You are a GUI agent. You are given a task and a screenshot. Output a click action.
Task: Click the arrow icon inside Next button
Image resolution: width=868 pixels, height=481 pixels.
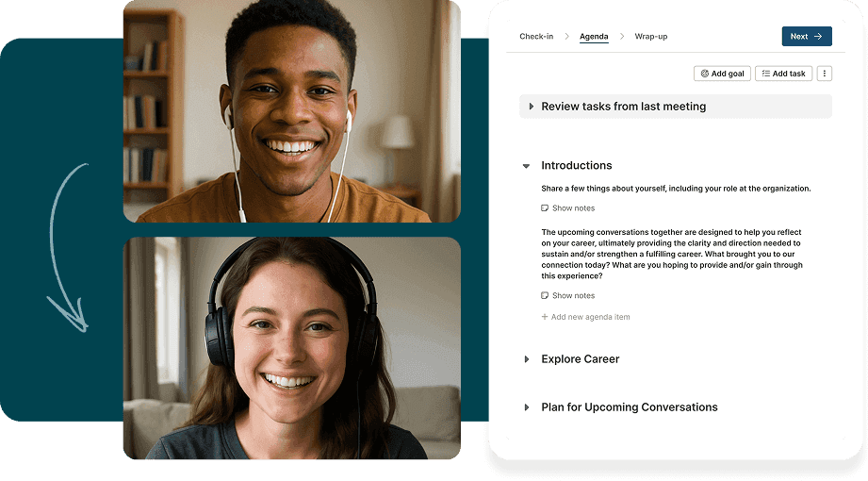(x=818, y=36)
